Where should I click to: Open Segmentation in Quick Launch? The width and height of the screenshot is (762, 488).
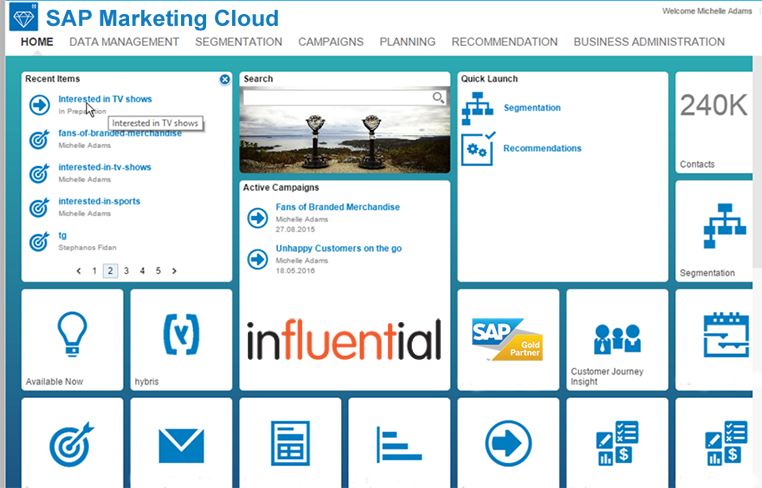(532, 108)
